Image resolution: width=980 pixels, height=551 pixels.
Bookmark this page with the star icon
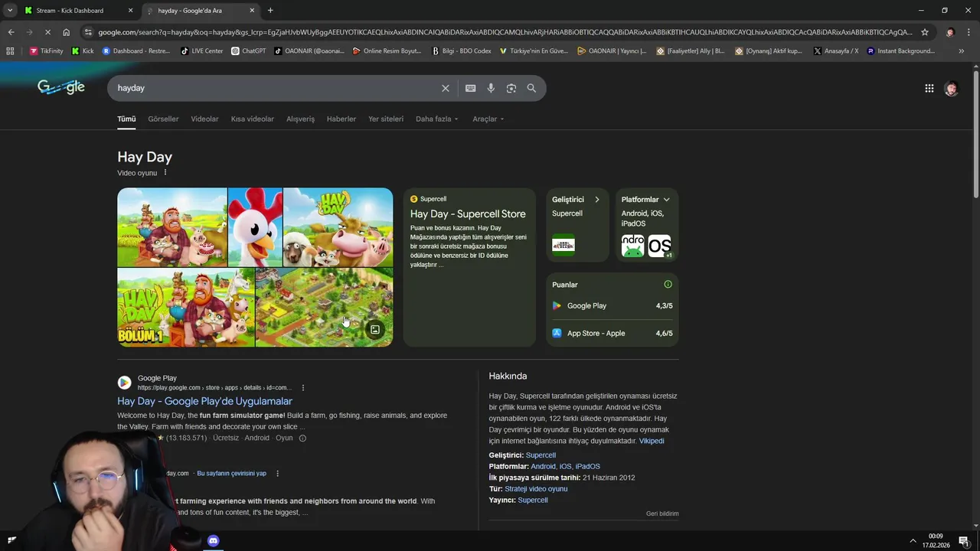click(925, 32)
